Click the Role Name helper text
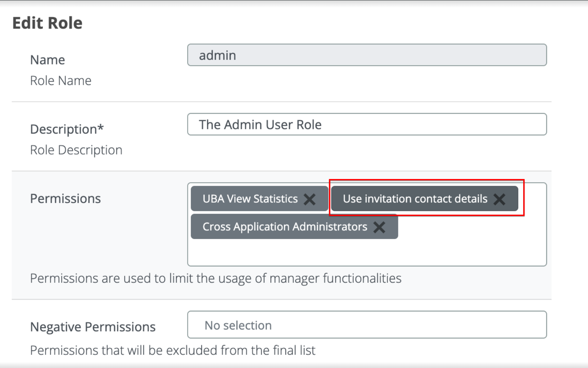The image size is (588, 368). coord(61,81)
